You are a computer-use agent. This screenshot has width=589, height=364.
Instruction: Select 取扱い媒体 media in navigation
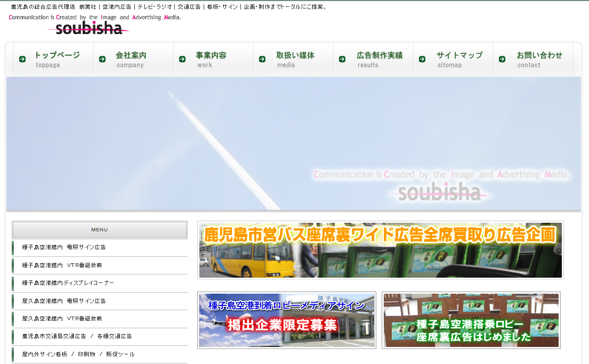pos(295,59)
